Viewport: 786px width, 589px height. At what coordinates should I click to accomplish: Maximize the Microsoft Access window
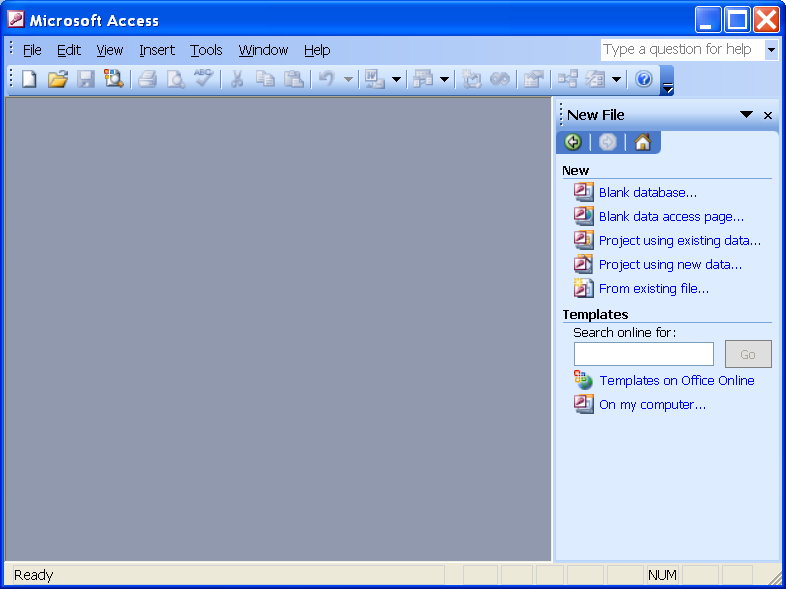(x=737, y=20)
